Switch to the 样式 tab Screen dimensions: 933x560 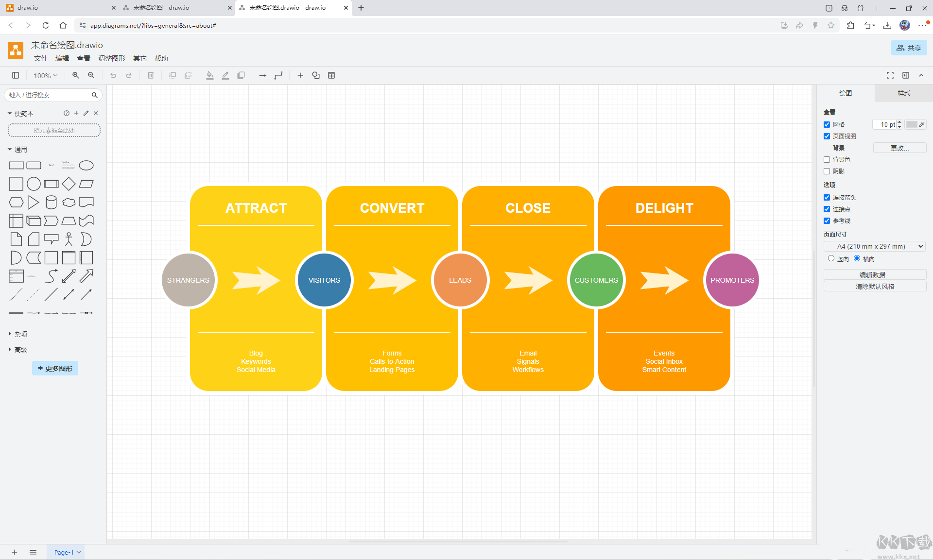903,93
